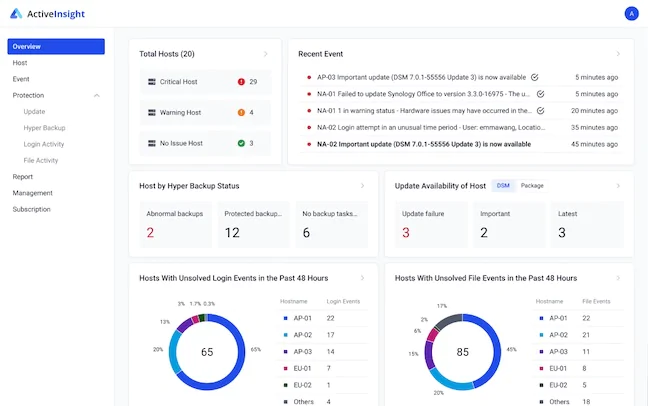Click the resolved check icon on AP-03 event

[x=534, y=77]
